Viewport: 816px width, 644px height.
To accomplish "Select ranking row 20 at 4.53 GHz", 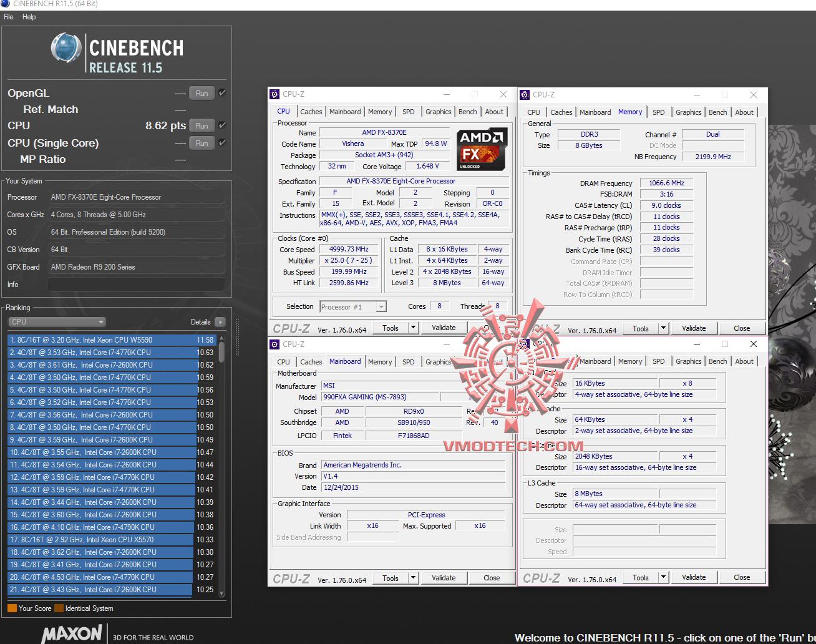I will [111, 577].
